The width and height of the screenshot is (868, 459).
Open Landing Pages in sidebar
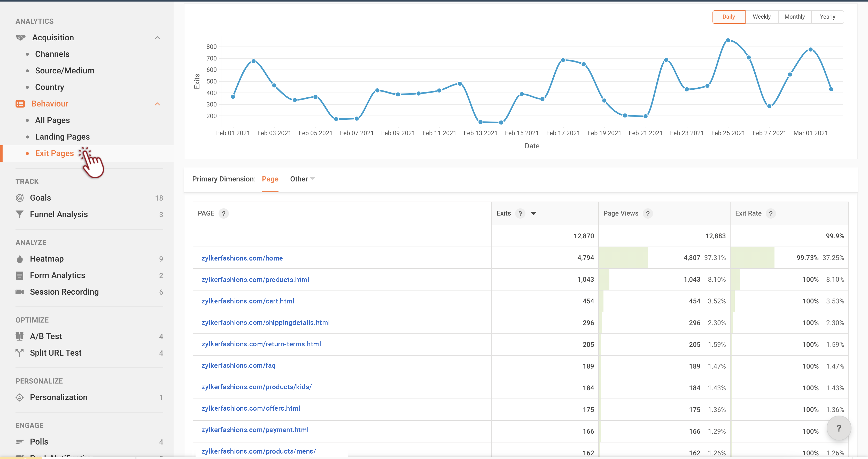[x=62, y=137]
